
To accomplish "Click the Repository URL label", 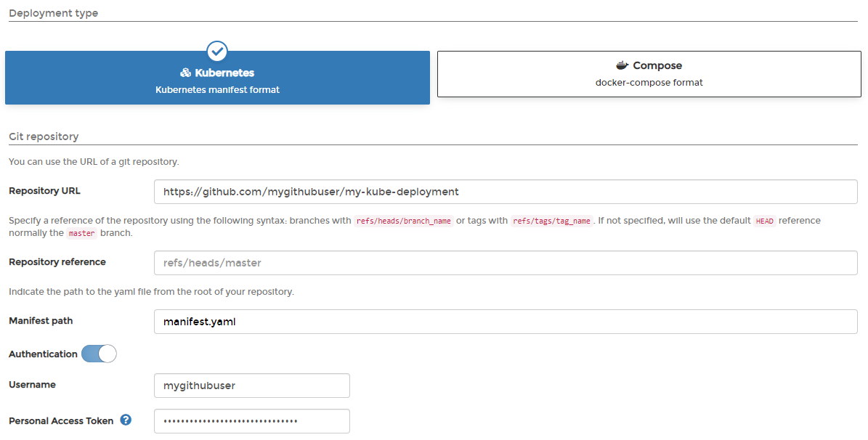I will coord(44,191).
